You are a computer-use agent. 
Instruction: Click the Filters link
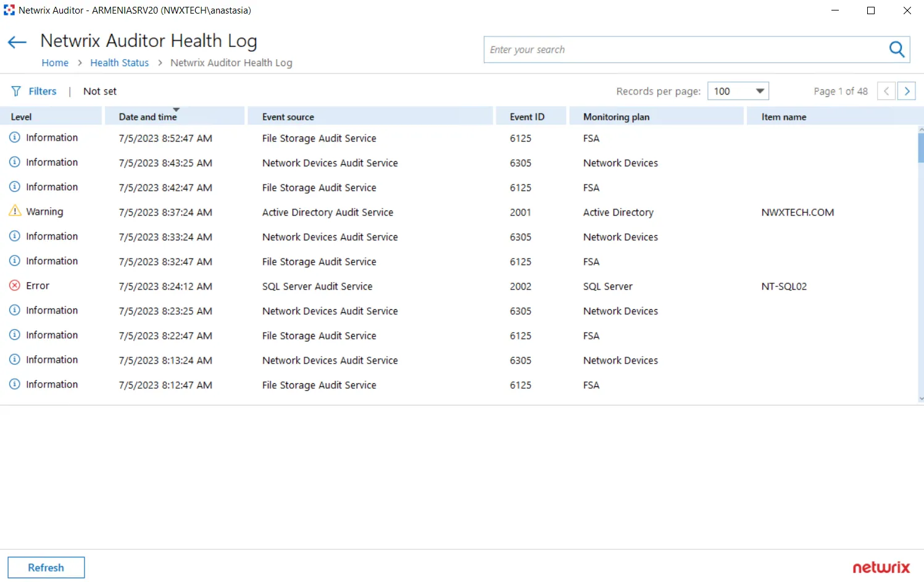43,91
